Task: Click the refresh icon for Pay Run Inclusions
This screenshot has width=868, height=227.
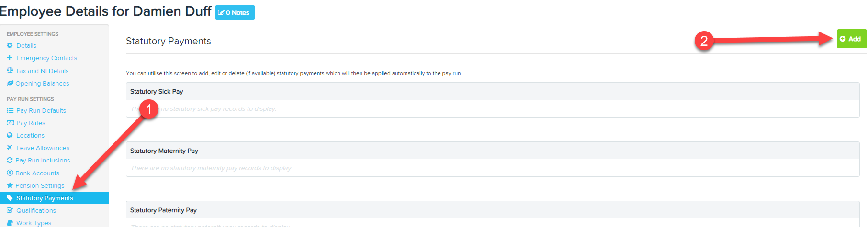Action: (10, 160)
